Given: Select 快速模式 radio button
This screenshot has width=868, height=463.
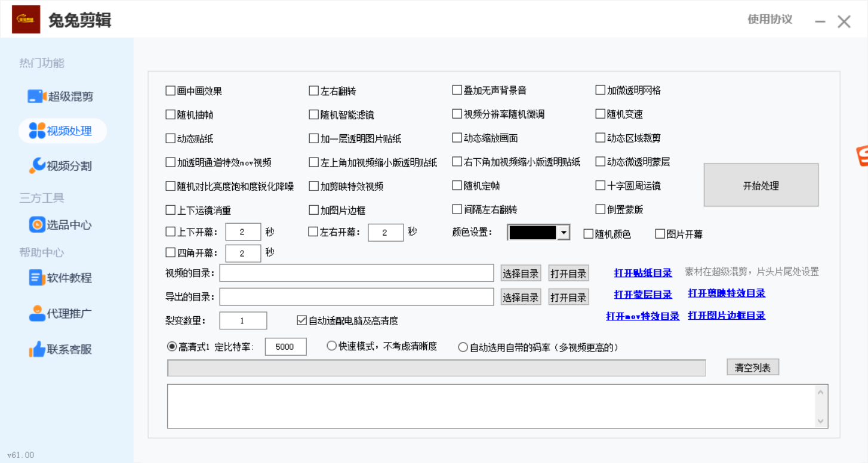Looking at the screenshot, I should 331,346.
